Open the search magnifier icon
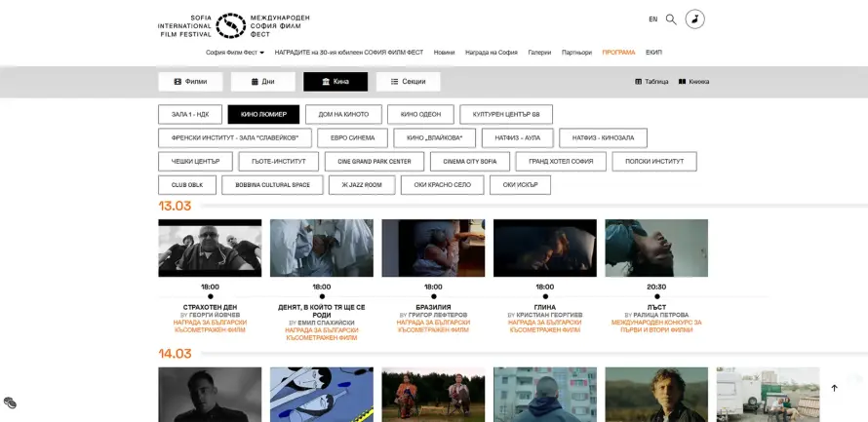Viewport: 868px width, 422px height. pyautogui.click(x=671, y=19)
